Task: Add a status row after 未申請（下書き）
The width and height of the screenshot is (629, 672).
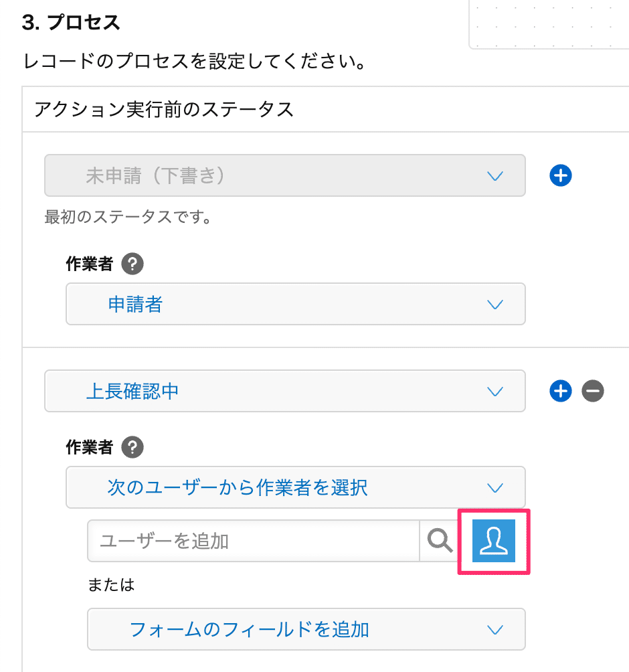Action: click(561, 175)
